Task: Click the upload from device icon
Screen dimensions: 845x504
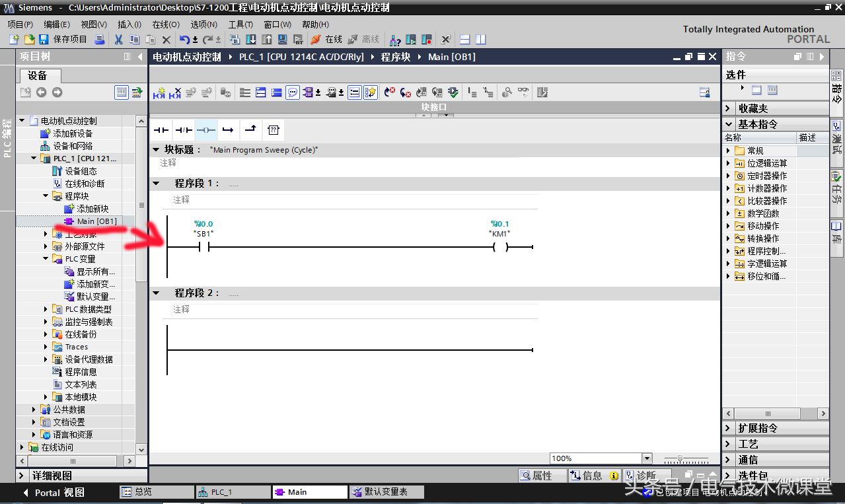Action: [x=267, y=40]
